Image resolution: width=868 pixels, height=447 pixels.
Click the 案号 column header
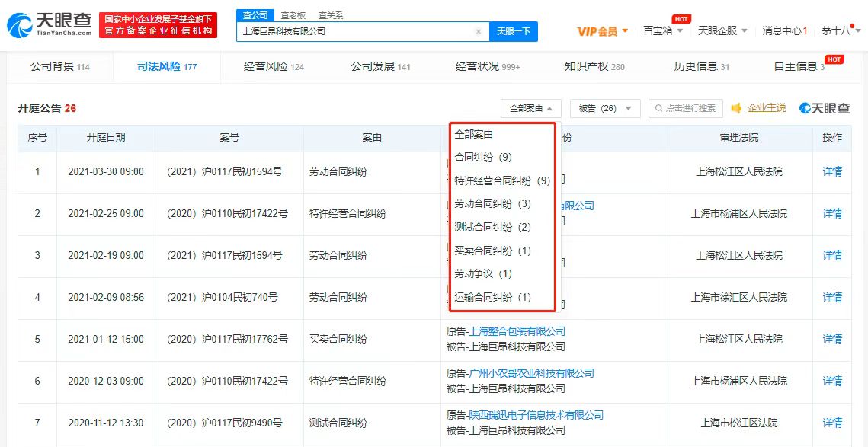click(229, 138)
